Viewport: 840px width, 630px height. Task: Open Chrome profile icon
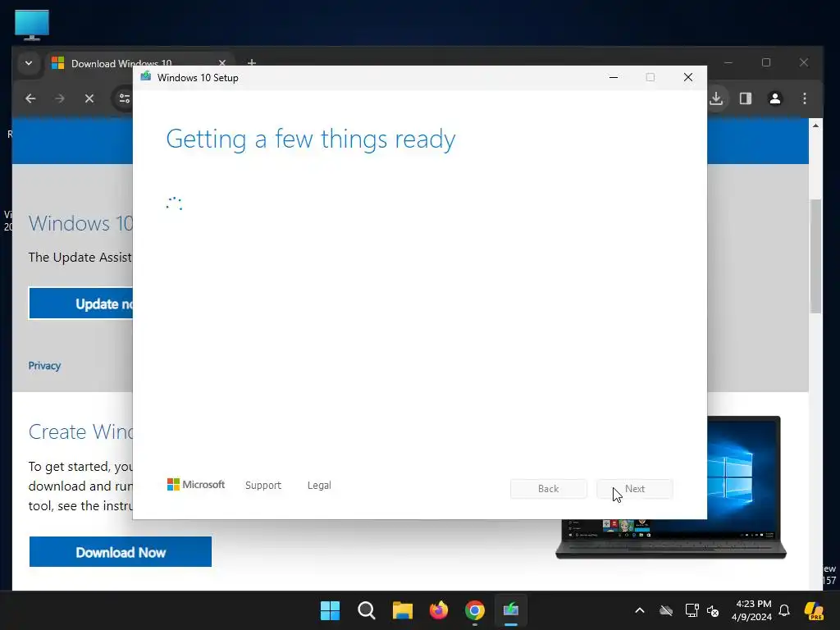click(775, 98)
